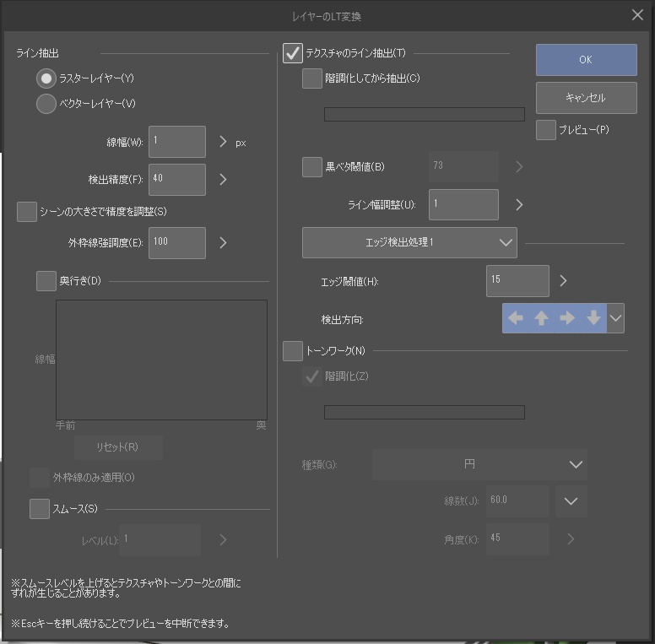The image size is (655, 644).
Task: Open the エッジ検出処理1 dropdown
Action: (409, 242)
